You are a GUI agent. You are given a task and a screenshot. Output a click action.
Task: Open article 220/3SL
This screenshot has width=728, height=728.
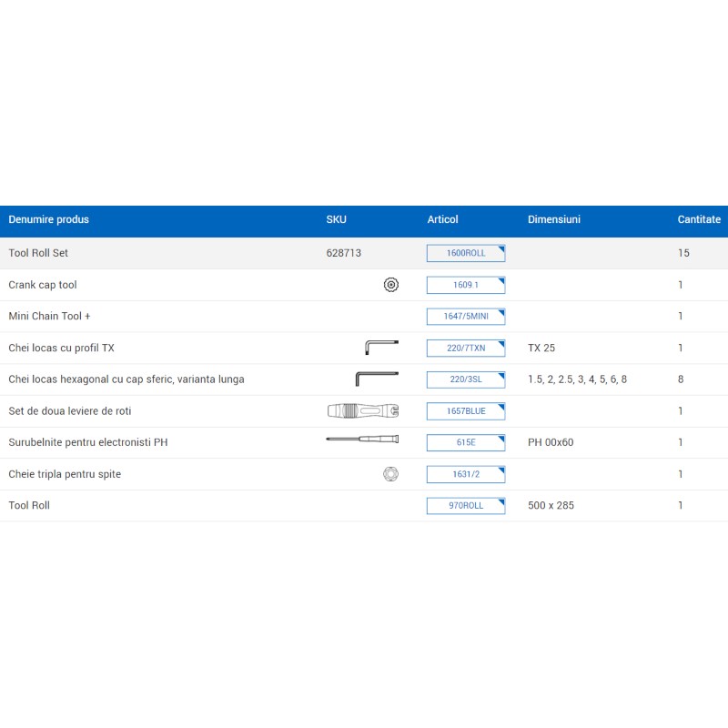(466, 379)
